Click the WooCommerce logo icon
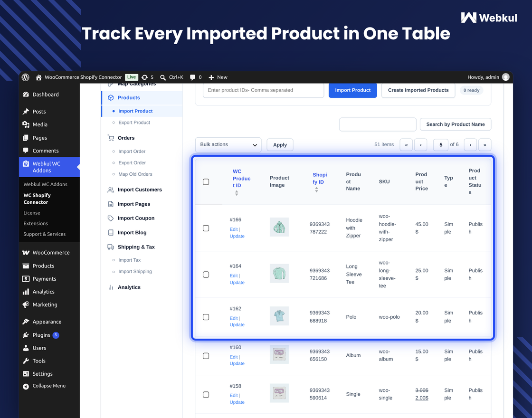Viewport: 532px width, 418px height. point(26,253)
